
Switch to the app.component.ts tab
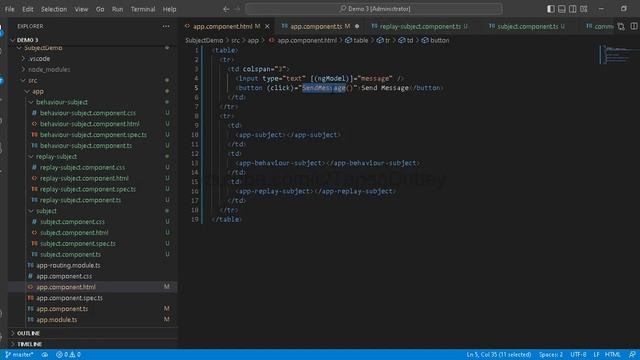coord(316,26)
